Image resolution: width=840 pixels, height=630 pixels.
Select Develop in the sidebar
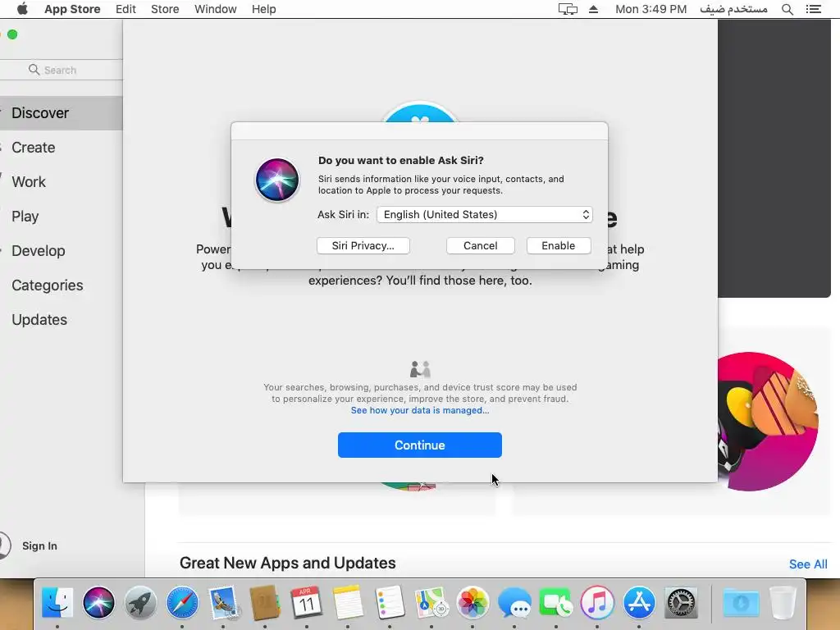61,251
